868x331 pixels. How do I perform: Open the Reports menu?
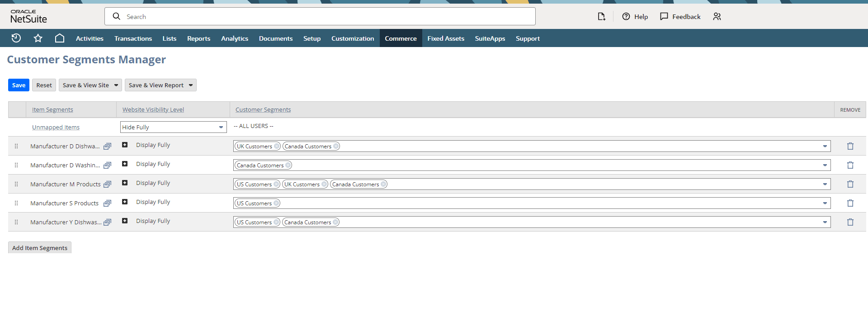coord(198,38)
